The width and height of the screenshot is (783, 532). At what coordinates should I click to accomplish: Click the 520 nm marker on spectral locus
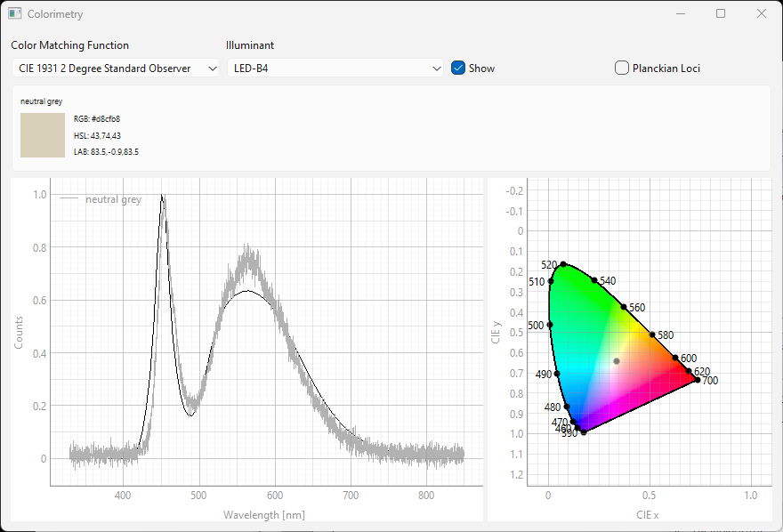(563, 264)
